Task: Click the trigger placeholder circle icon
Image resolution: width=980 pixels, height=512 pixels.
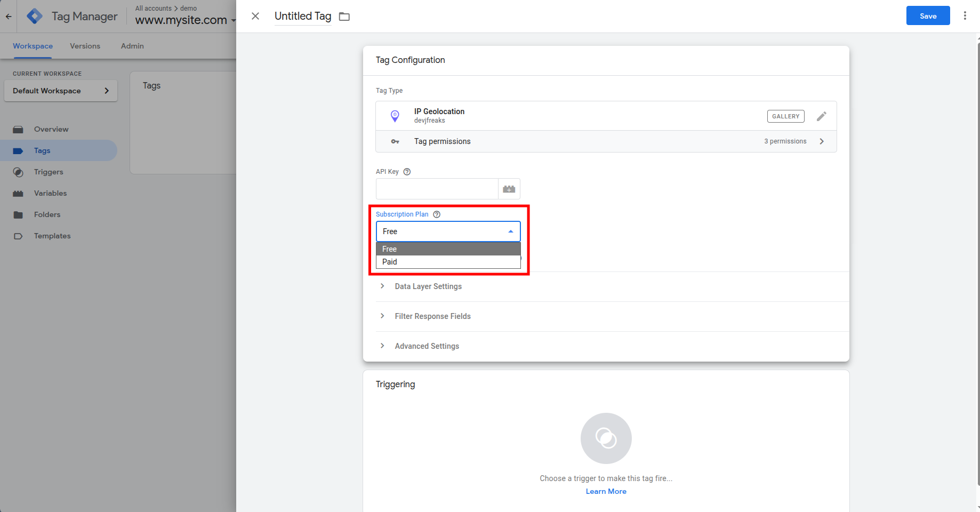Action: pos(606,438)
